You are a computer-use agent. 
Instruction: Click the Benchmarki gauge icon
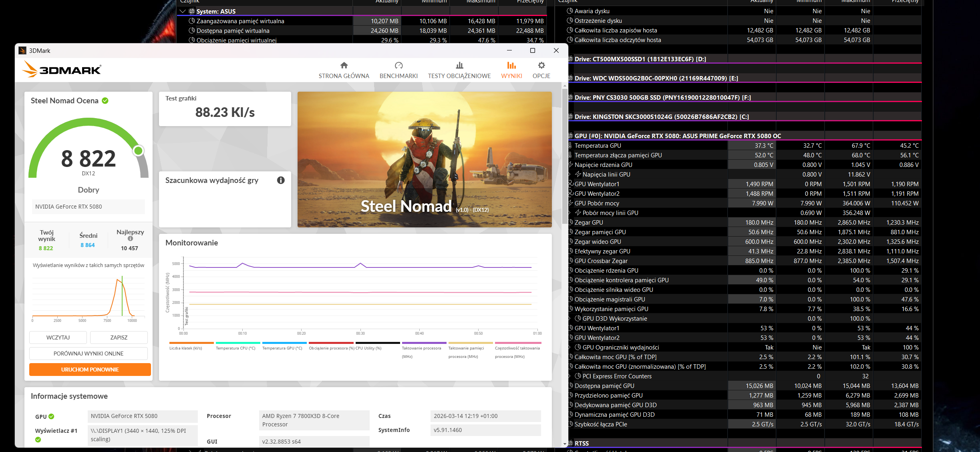[398, 65]
